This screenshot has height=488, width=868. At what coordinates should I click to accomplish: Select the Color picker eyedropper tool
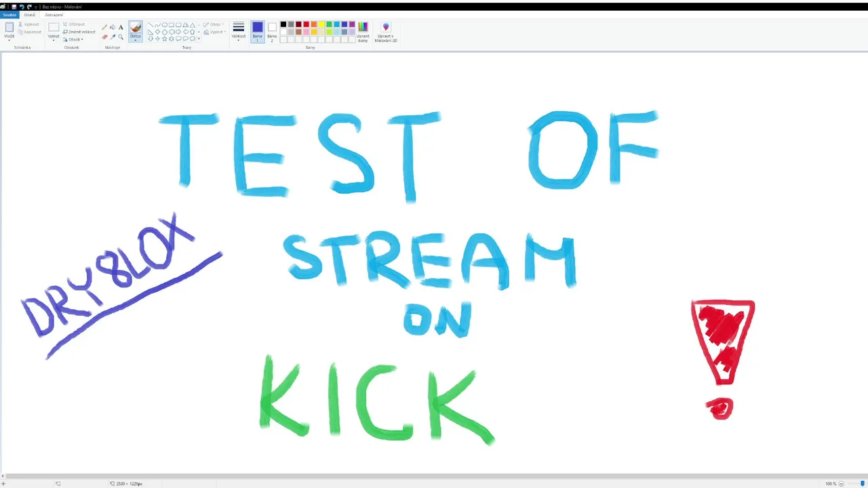[x=113, y=37]
